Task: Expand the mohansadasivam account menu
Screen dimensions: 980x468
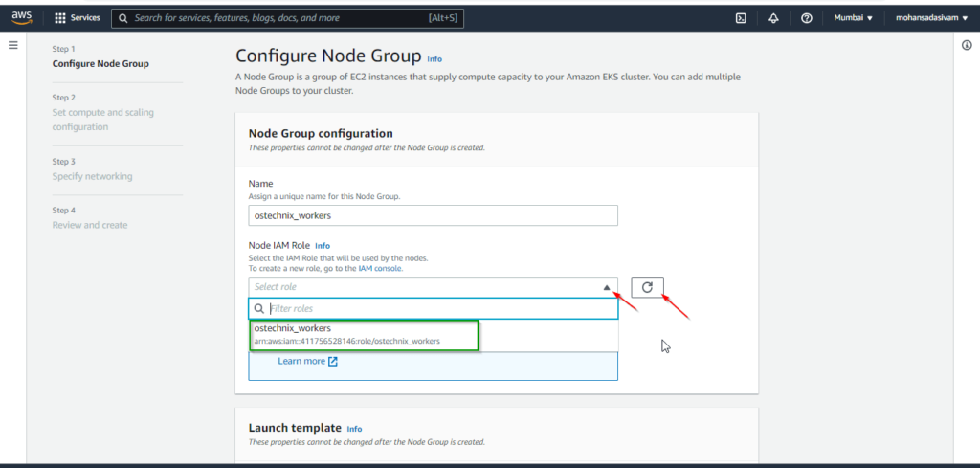Action: [932, 18]
